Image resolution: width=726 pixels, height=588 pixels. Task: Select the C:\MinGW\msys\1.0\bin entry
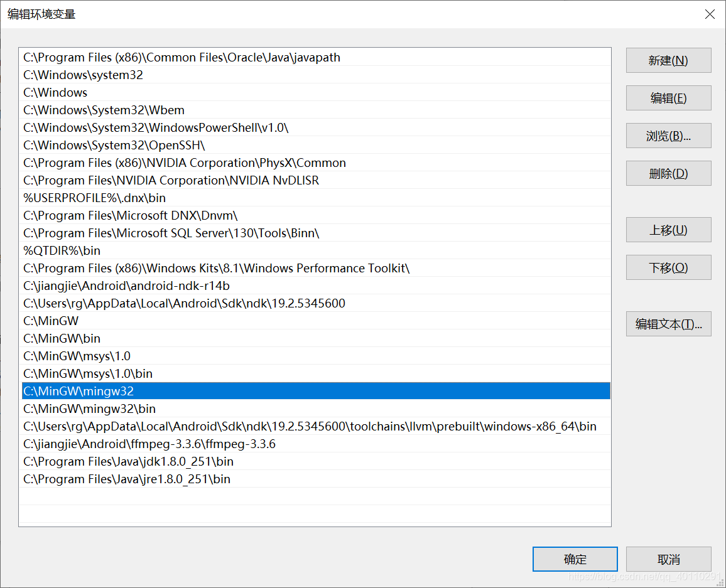(x=316, y=374)
